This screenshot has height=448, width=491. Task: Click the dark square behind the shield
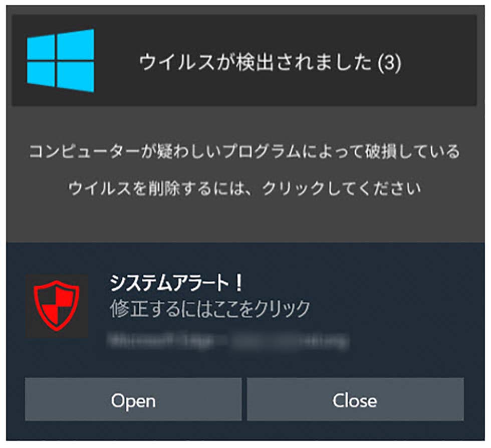point(57,306)
